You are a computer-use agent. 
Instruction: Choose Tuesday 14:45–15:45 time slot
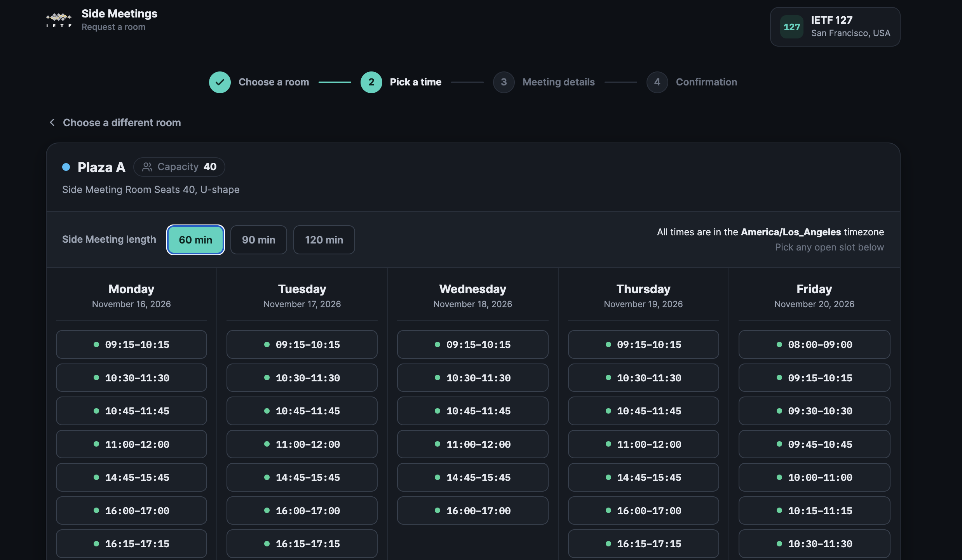[x=302, y=477]
